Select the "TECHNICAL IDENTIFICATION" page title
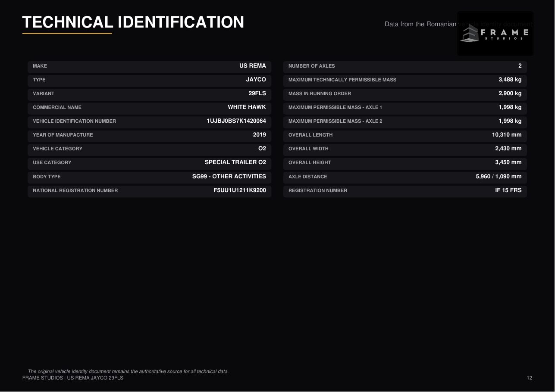This screenshot has width=555, height=392. (x=133, y=22)
